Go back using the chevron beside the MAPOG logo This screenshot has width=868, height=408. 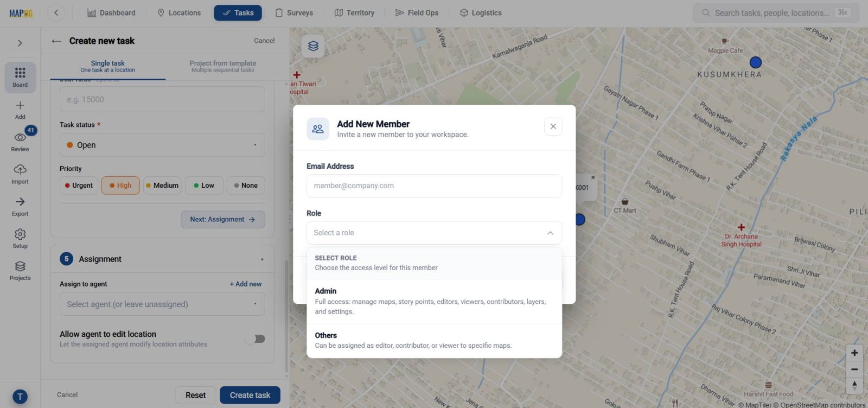(x=56, y=12)
